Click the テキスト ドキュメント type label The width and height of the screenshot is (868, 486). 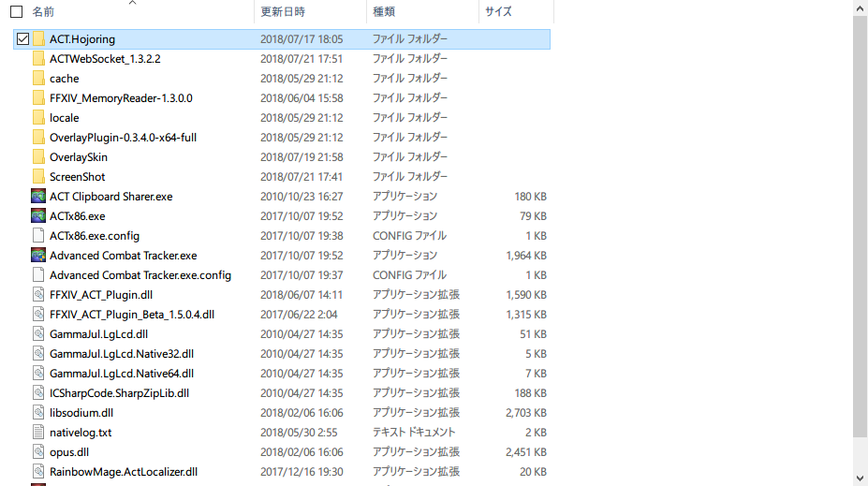pyautogui.click(x=414, y=432)
